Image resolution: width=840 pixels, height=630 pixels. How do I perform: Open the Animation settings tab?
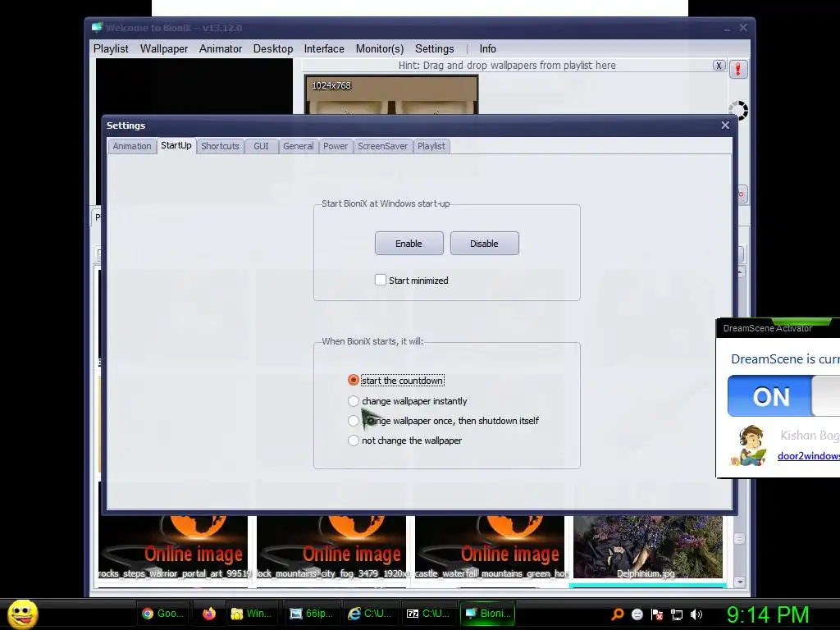(132, 146)
